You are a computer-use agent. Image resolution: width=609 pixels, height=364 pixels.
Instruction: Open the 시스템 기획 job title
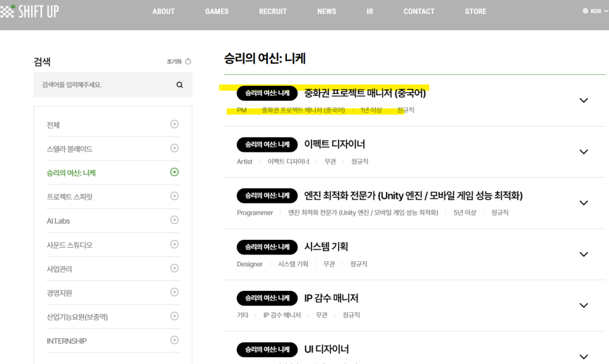(326, 247)
